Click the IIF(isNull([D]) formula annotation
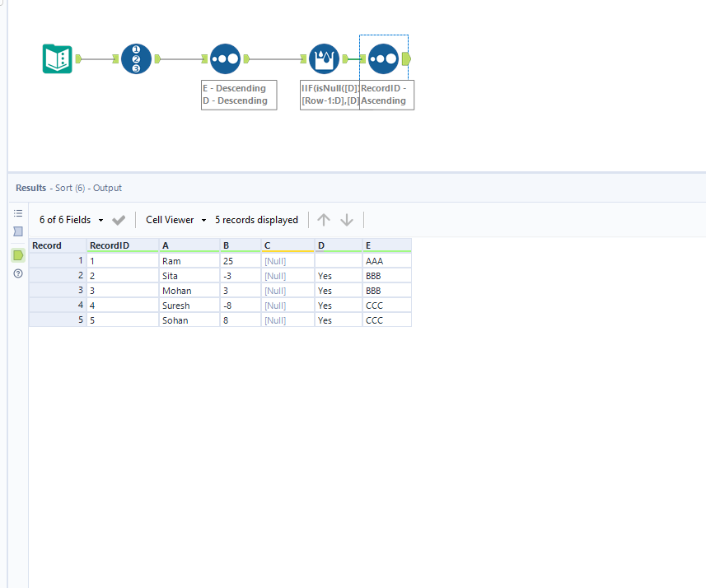The height and width of the screenshot is (588, 706). click(x=330, y=95)
